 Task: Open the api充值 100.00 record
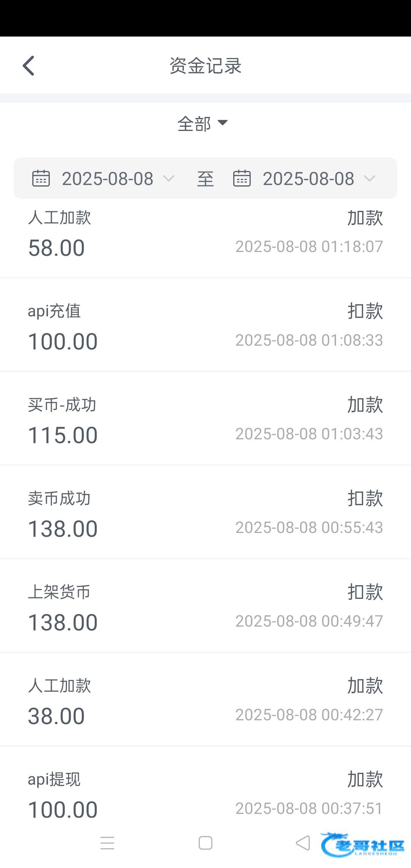(205, 326)
